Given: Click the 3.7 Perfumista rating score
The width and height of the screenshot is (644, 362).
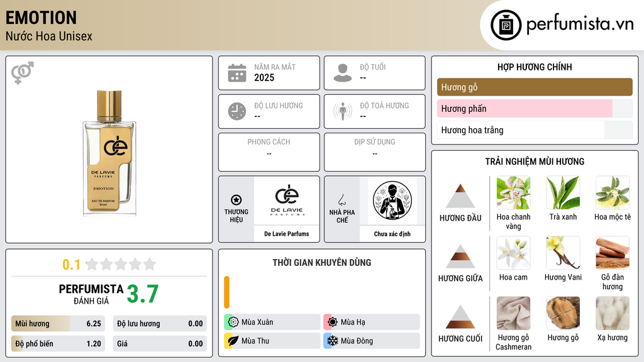Looking at the screenshot, I should pyautogui.click(x=143, y=294).
